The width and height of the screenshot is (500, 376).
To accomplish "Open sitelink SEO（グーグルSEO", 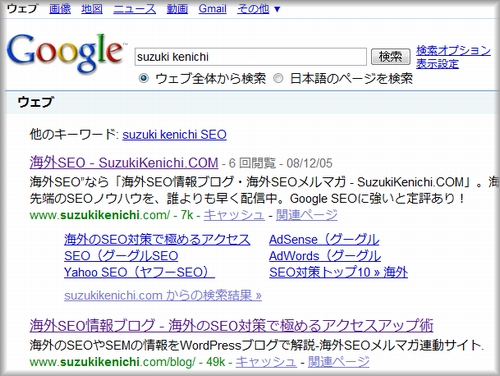I will (121, 256).
